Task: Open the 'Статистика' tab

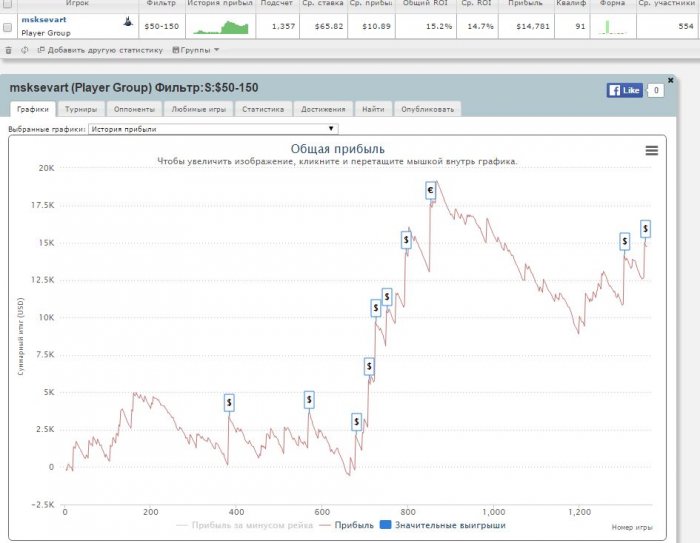Action: [x=263, y=110]
